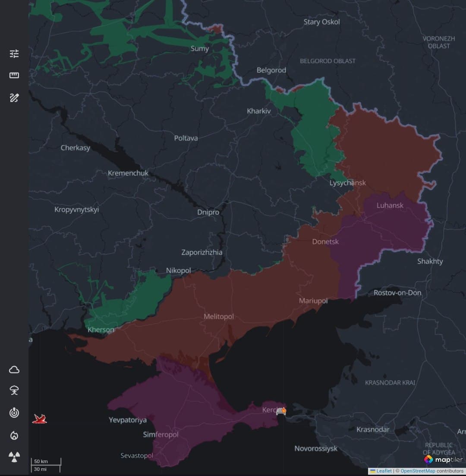Follow the OpenStreetMap contributors link
The width and height of the screenshot is (466, 476).
417,471
